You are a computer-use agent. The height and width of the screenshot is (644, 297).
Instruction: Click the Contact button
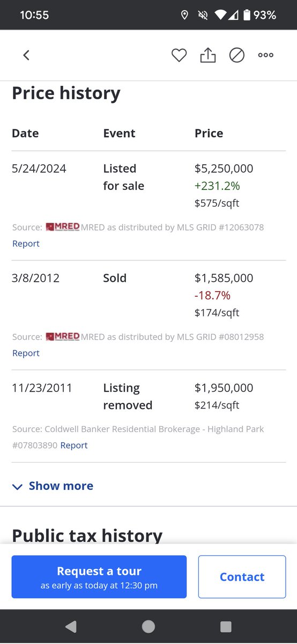coord(242,577)
